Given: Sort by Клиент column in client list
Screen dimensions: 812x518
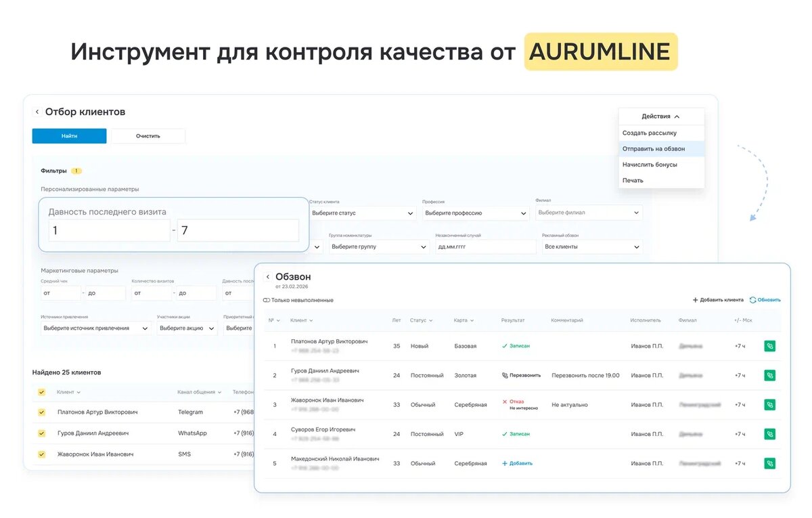Looking at the screenshot, I should pos(69,392).
